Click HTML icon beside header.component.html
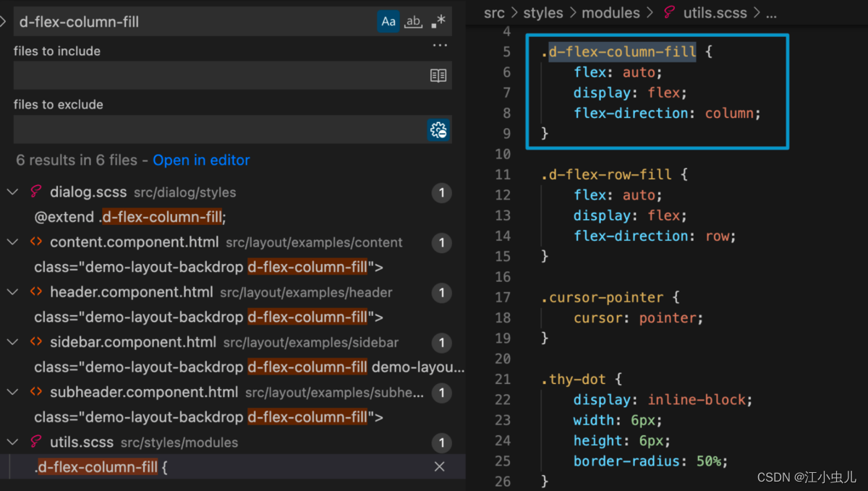 [35, 292]
